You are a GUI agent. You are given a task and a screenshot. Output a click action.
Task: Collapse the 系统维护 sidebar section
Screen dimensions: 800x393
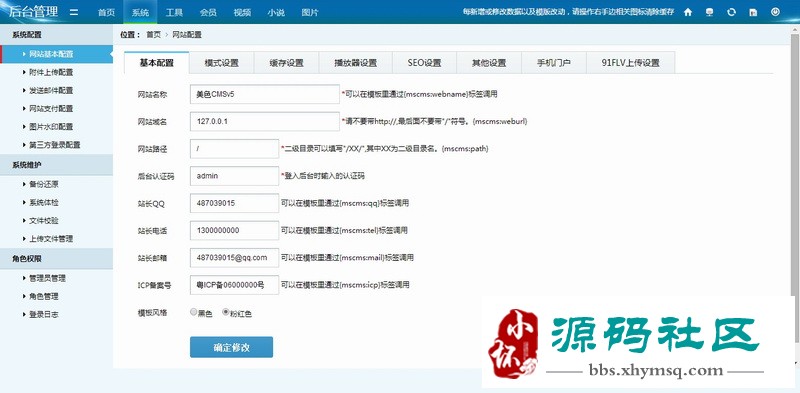click(x=56, y=165)
